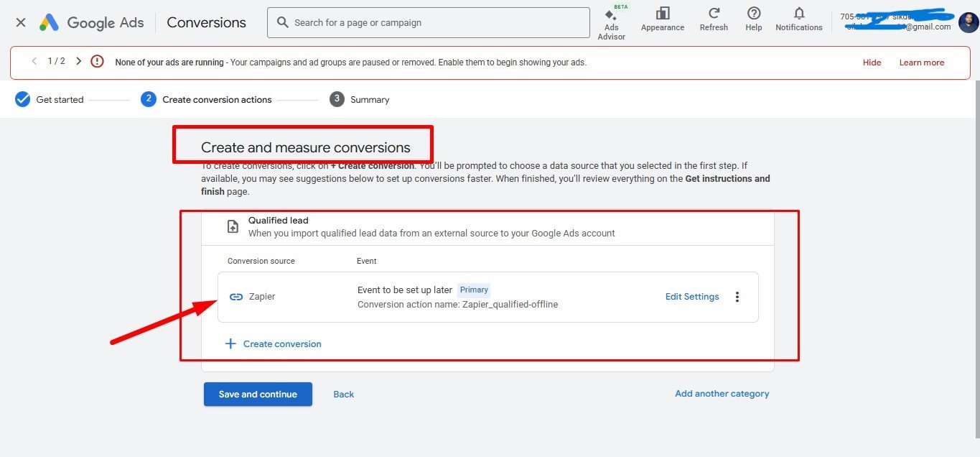Click the Conversions page title
The width and height of the screenshot is (980, 457).
click(x=206, y=22)
